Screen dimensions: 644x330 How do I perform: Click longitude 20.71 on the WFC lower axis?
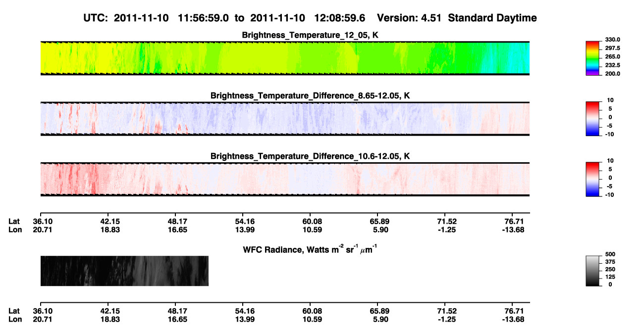(42, 319)
